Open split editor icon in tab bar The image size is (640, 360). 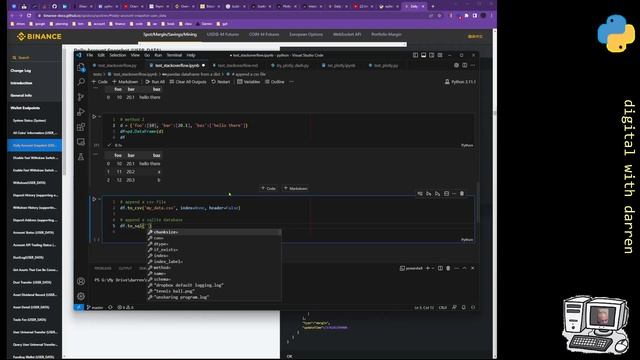point(464,65)
